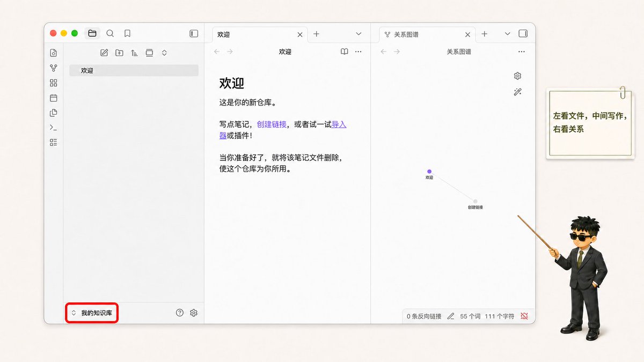The height and width of the screenshot is (362, 644).
Task: Open the bookmarks panel icon
Action: pos(127,33)
